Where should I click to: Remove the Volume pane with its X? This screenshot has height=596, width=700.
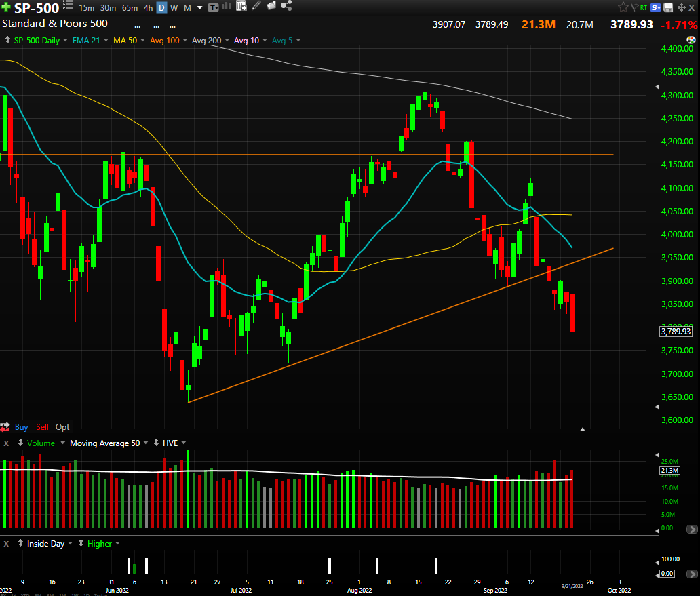[x=6, y=443]
